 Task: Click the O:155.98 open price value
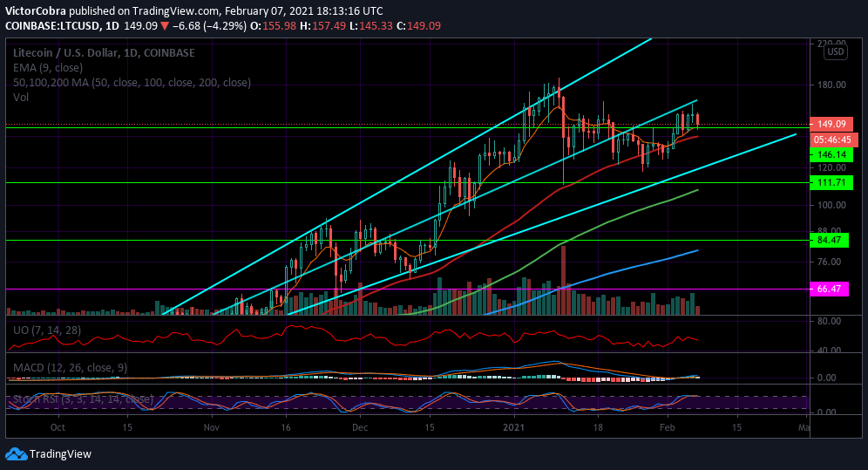(x=274, y=26)
